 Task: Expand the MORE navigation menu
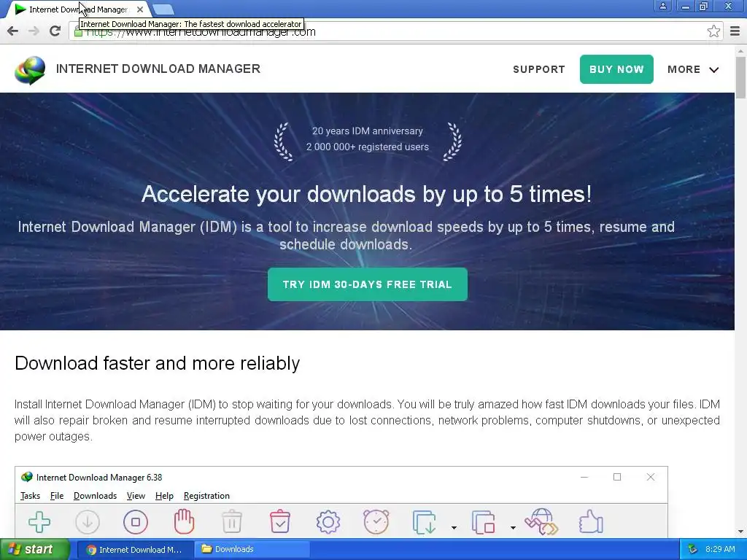[x=693, y=69]
